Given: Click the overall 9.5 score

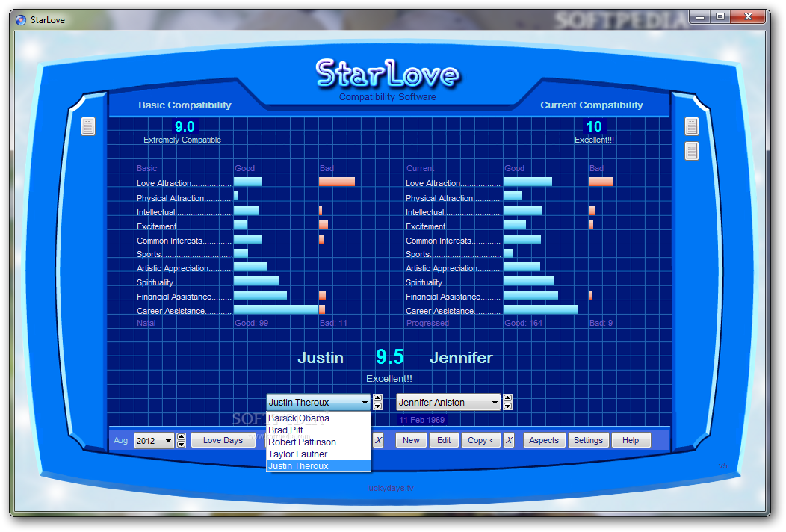Looking at the screenshot, I should [x=390, y=357].
